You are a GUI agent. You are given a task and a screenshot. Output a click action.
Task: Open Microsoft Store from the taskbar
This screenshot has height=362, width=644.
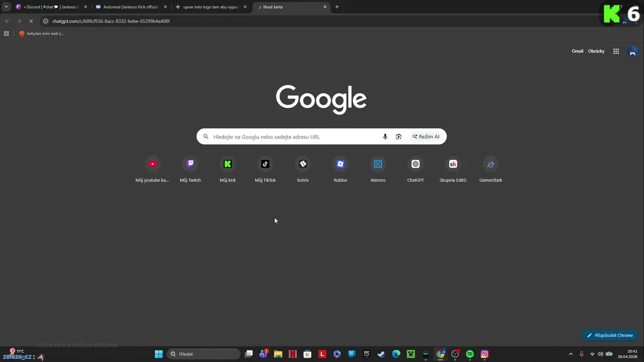tap(307, 354)
